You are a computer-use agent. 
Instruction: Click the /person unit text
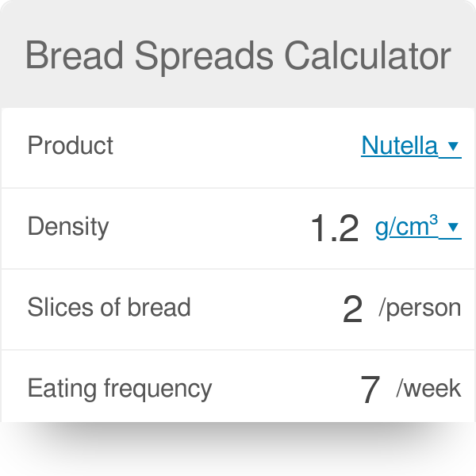pos(420,308)
